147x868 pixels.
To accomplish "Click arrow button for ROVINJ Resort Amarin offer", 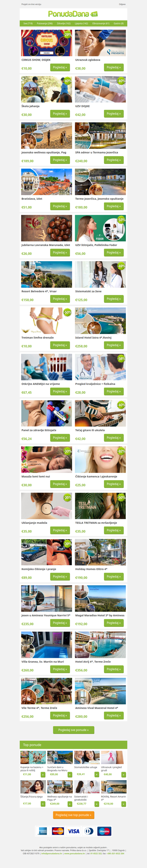I will coord(123,804).
